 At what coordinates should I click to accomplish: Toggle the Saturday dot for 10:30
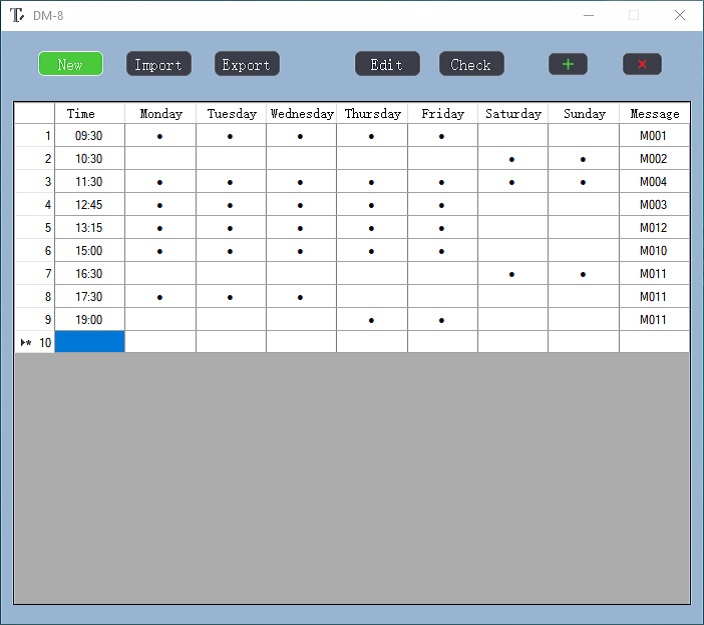tap(512, 159)
